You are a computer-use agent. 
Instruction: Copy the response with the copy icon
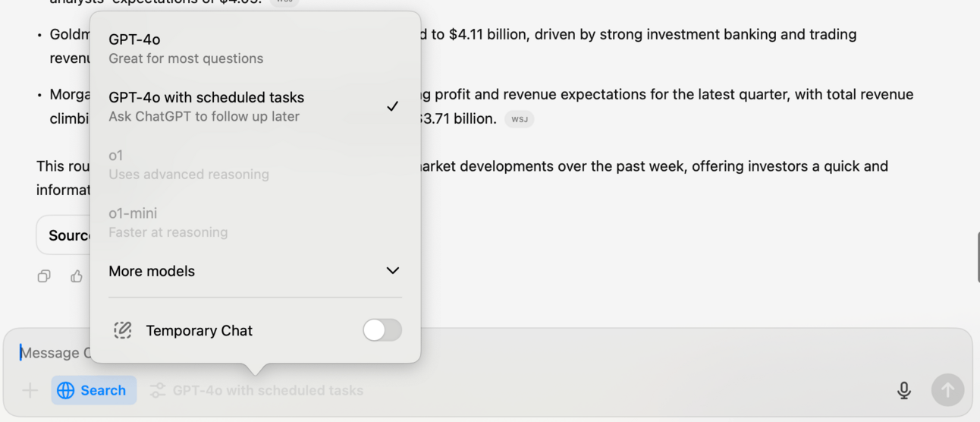coord(44,276)
